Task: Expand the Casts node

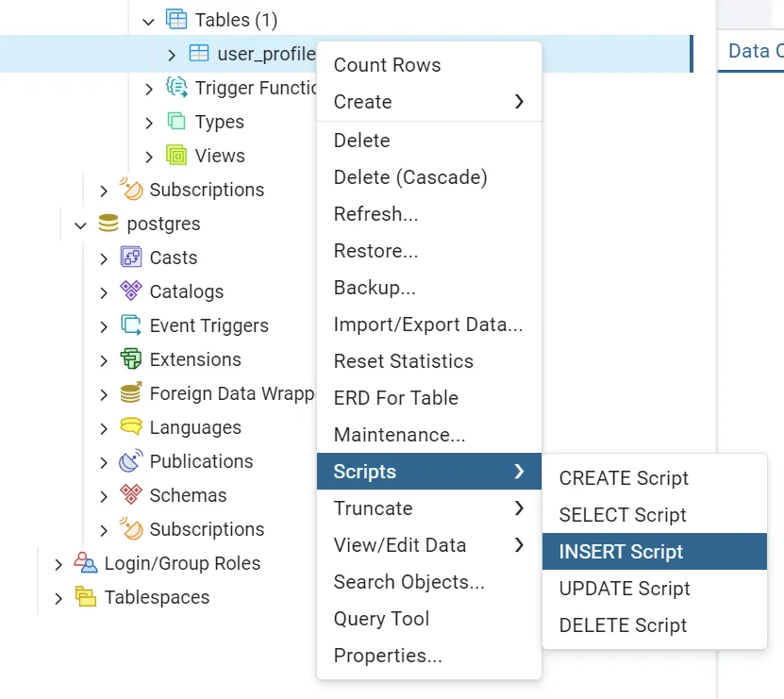Action: click(104, 258)
